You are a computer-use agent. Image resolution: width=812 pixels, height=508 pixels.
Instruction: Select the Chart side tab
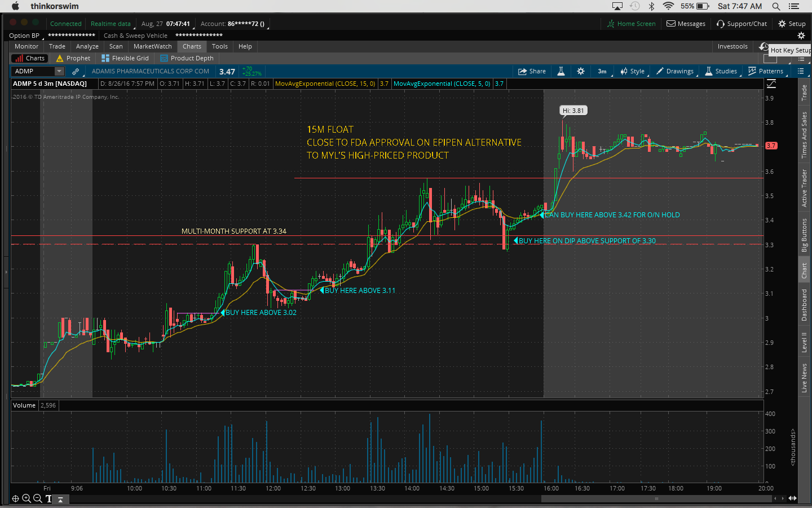[805, 271]
